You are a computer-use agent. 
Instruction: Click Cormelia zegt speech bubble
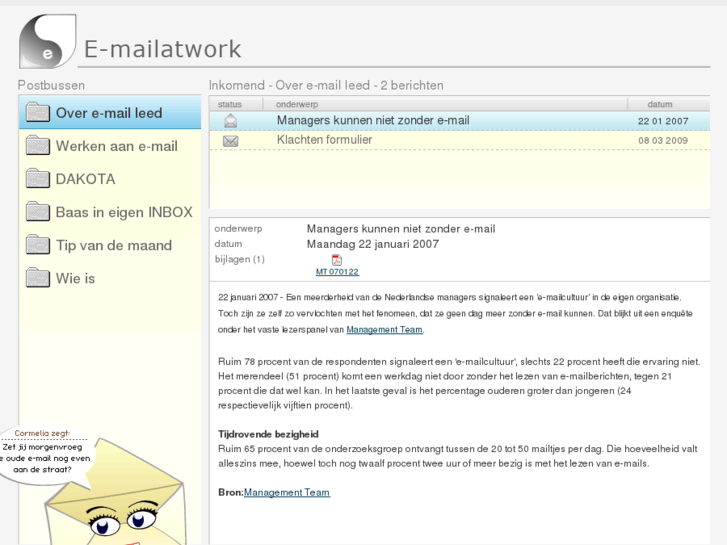45,455
